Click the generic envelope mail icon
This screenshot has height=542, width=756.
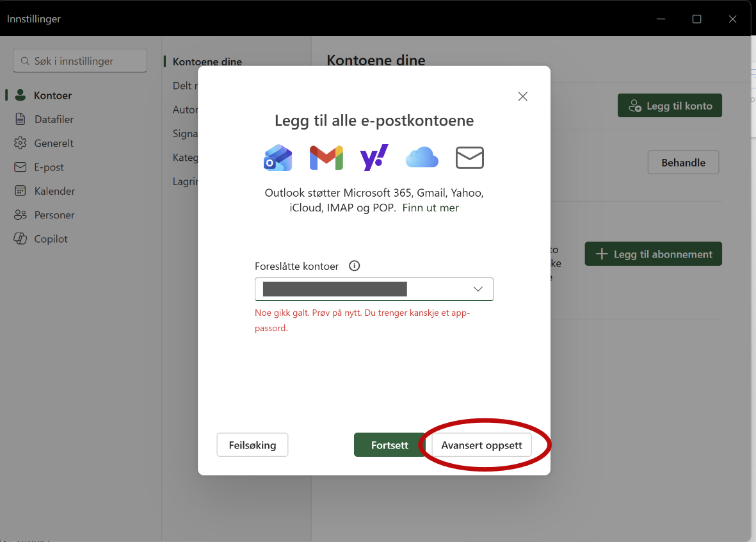(470, 158)
